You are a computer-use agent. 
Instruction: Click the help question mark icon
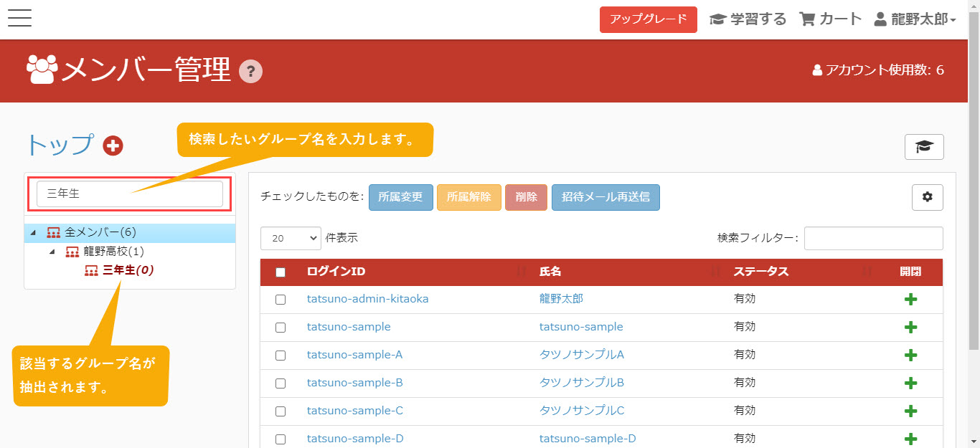(x=250, y=71)
